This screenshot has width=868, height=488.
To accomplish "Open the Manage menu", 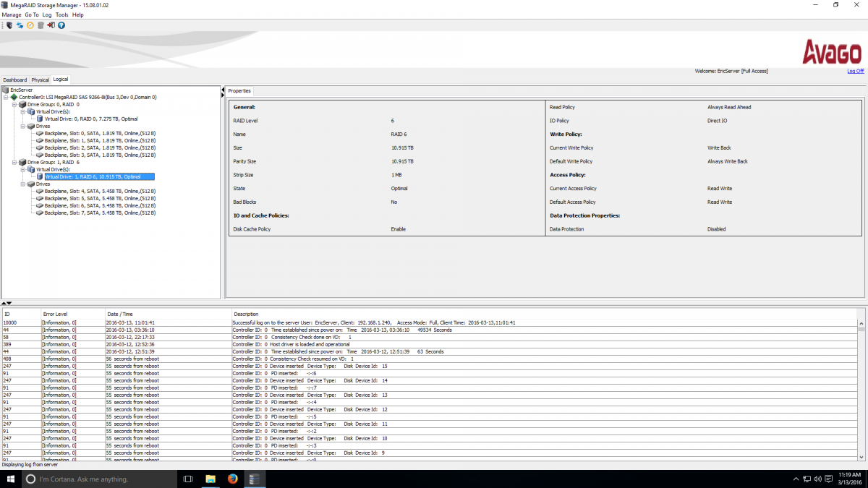I will coord(12,14).
